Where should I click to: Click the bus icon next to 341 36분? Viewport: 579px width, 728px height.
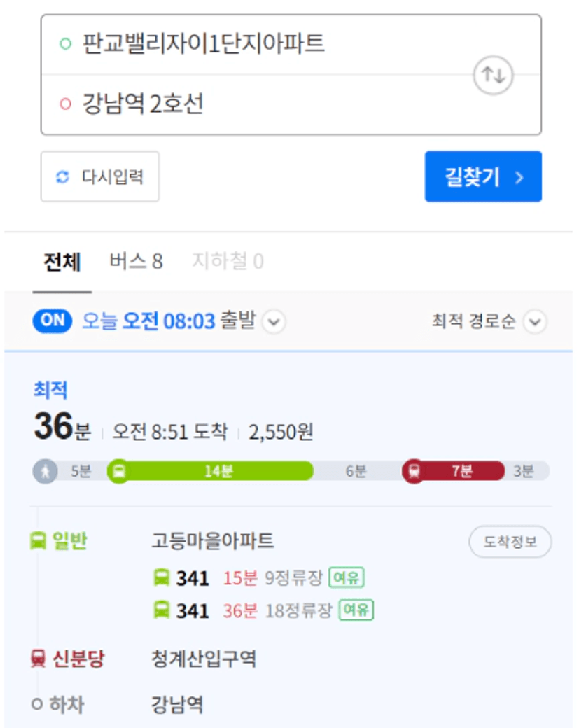(x=161, y=610)
